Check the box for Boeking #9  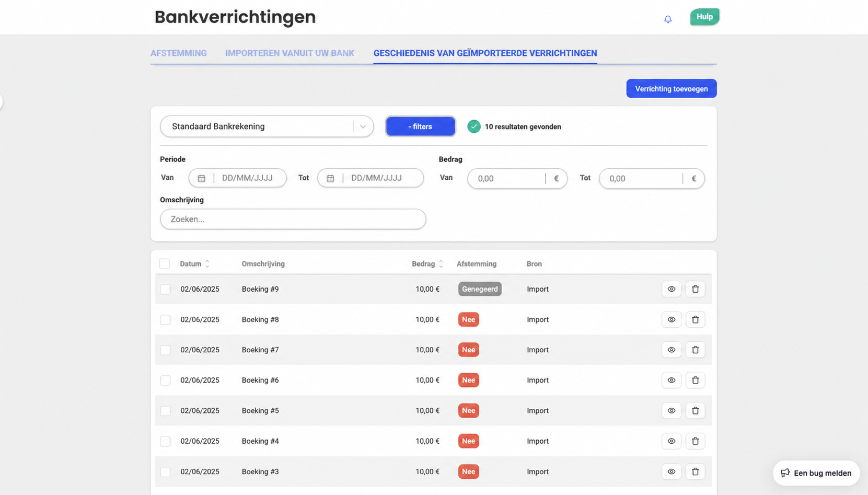click(x=165, y=289)
